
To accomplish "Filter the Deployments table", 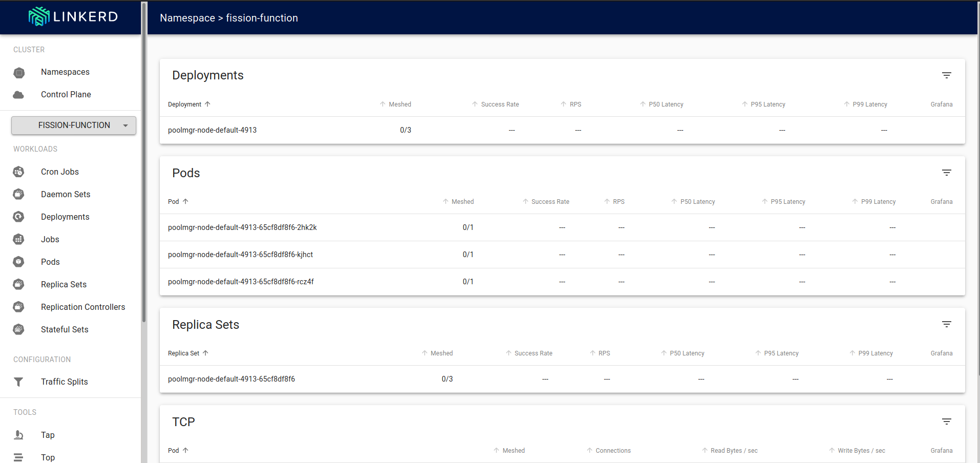I will [x=946, y=75].
